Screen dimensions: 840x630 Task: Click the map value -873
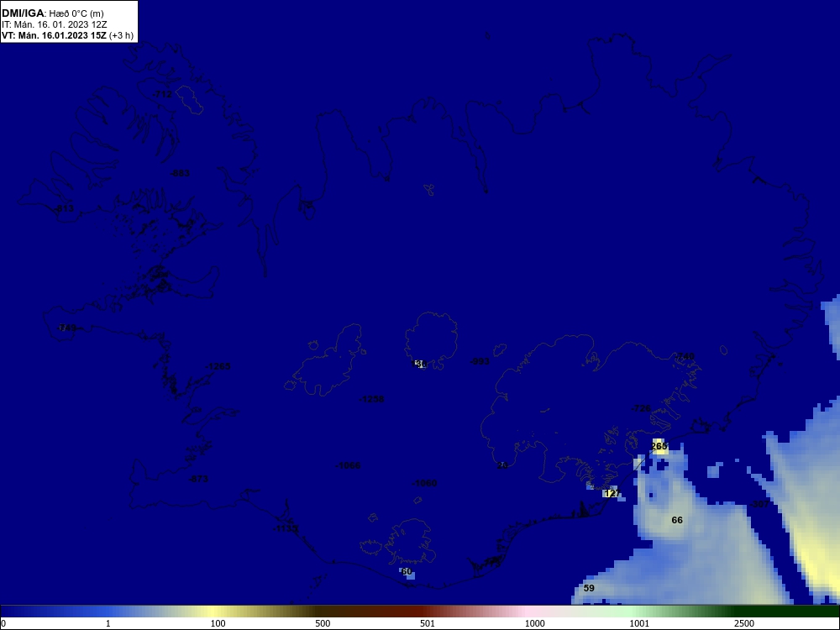click(x=198, y=479)
